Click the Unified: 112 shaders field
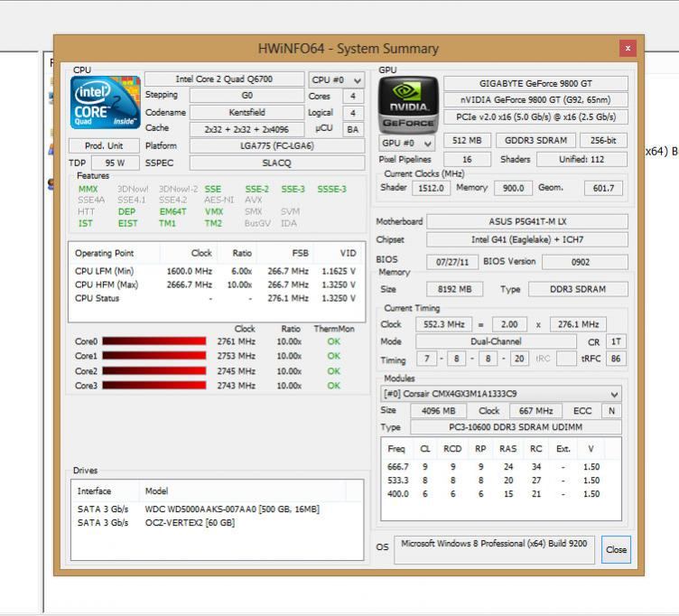679x616 pixels. [581, 159]
